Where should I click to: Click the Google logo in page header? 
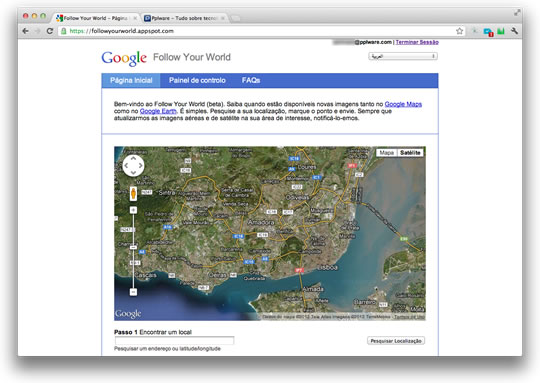pos(124,58)
